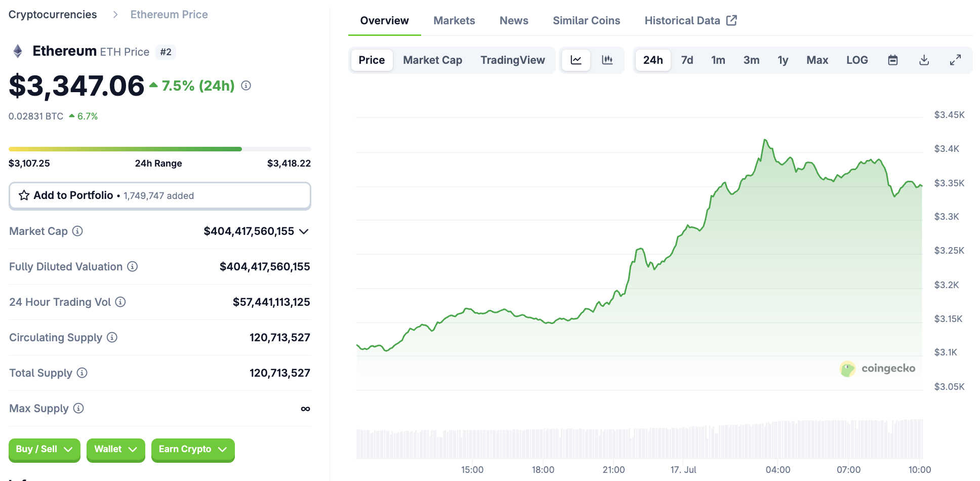
Task: Click Add to Portfolio button
Action: click(x=159, y=195)
